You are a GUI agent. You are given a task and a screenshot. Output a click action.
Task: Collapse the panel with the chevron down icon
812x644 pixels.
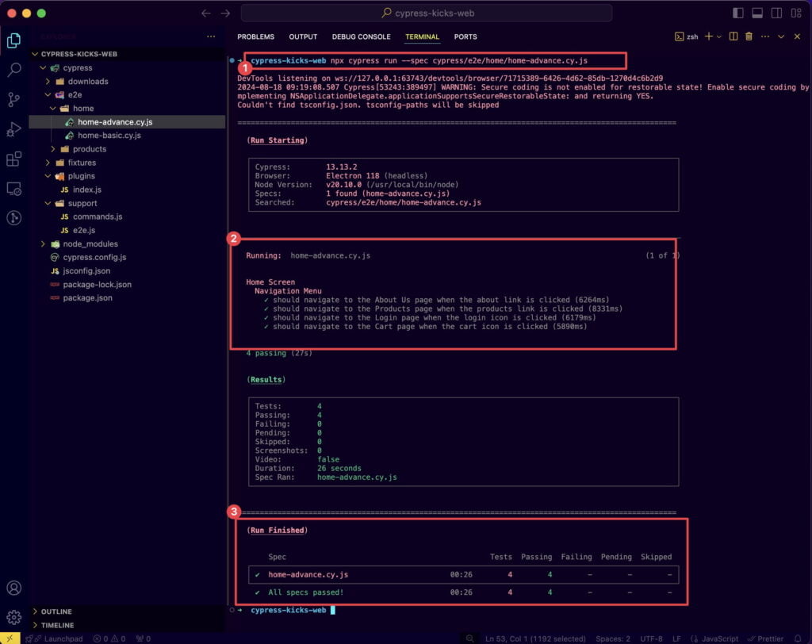(781, 36)
